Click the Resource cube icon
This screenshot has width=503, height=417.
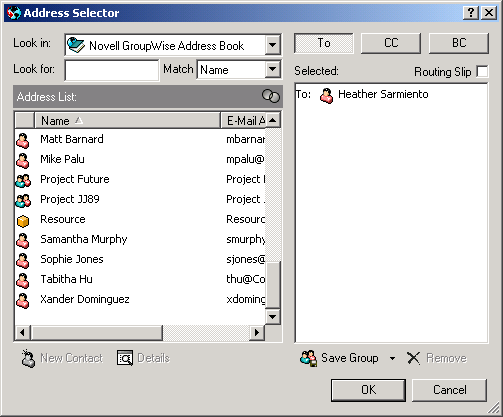23,221
